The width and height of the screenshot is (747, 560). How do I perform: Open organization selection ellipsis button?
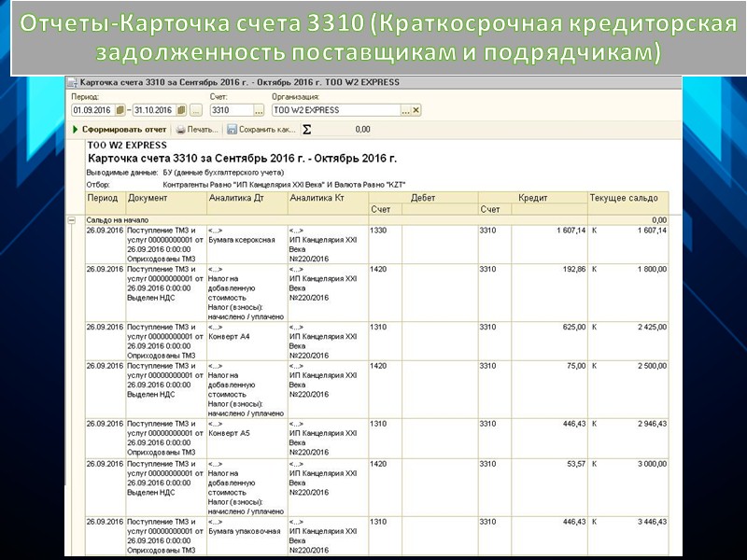pos(405,110)
